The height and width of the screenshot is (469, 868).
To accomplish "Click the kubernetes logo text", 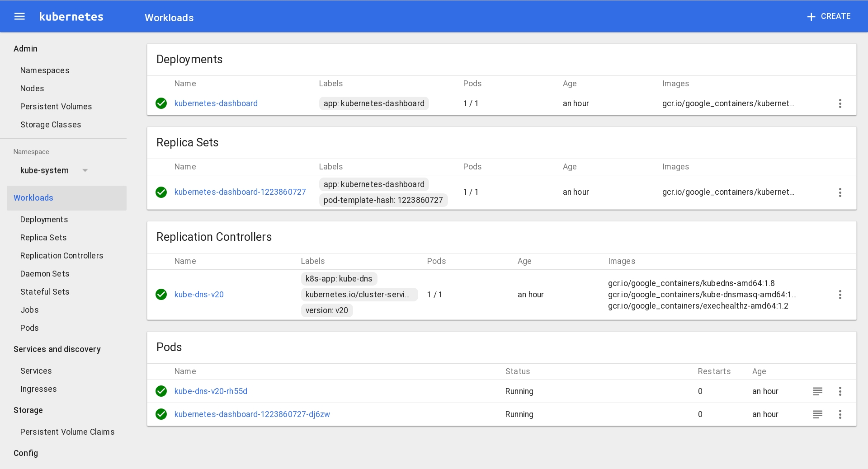I will [71, 17].
